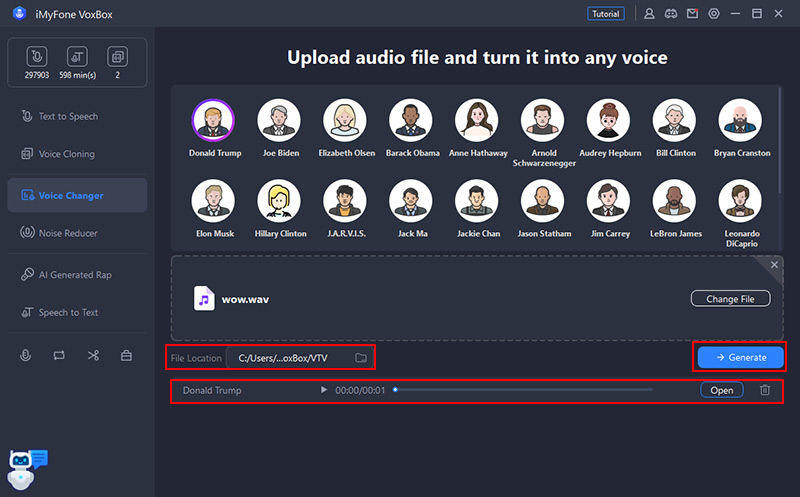This screenshot has height=497, width=800.
Task: Open the Speech to Text section
Action: (x=78, y=312)
